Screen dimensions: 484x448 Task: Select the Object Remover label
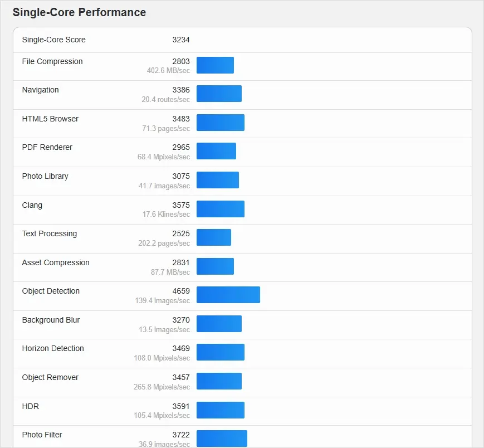pos(50,377)
